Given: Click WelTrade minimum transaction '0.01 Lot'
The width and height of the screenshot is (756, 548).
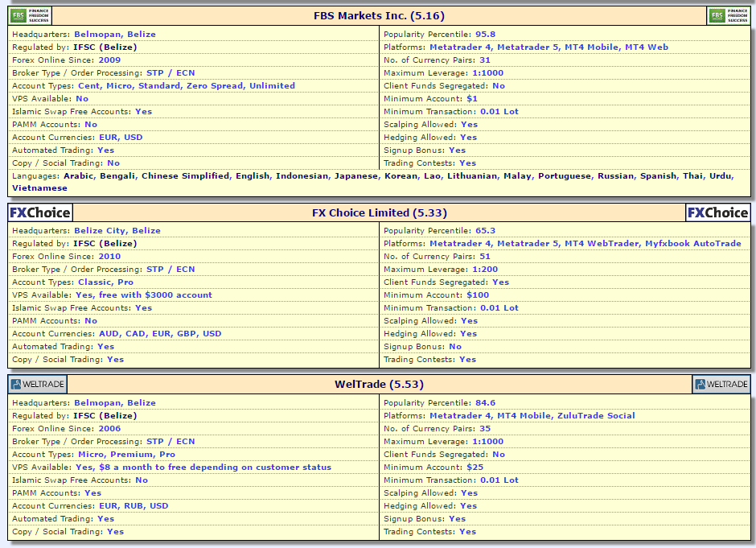Looking at the screenshot, I should point(499,480).
